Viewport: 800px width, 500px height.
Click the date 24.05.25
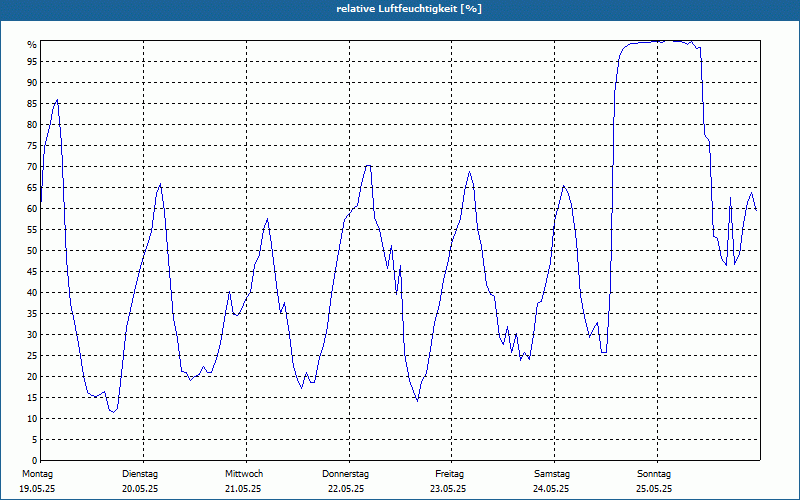[551, 489]
